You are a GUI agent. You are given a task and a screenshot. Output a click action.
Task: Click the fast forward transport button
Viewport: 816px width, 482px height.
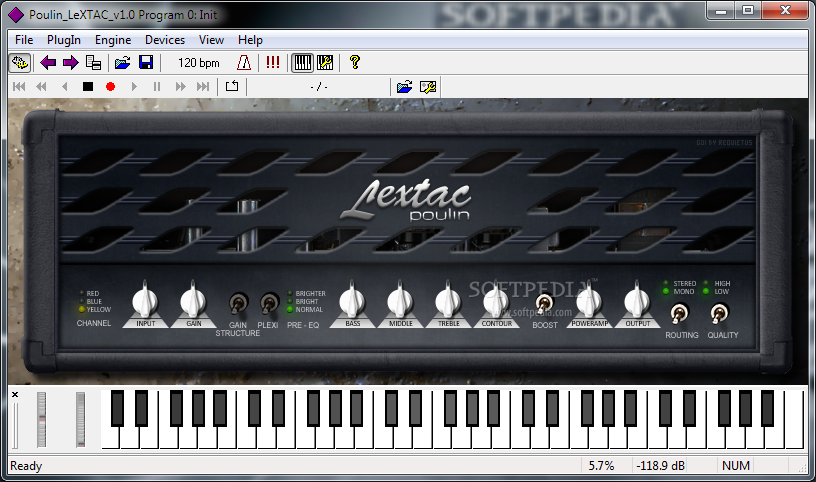coord(180,86)
